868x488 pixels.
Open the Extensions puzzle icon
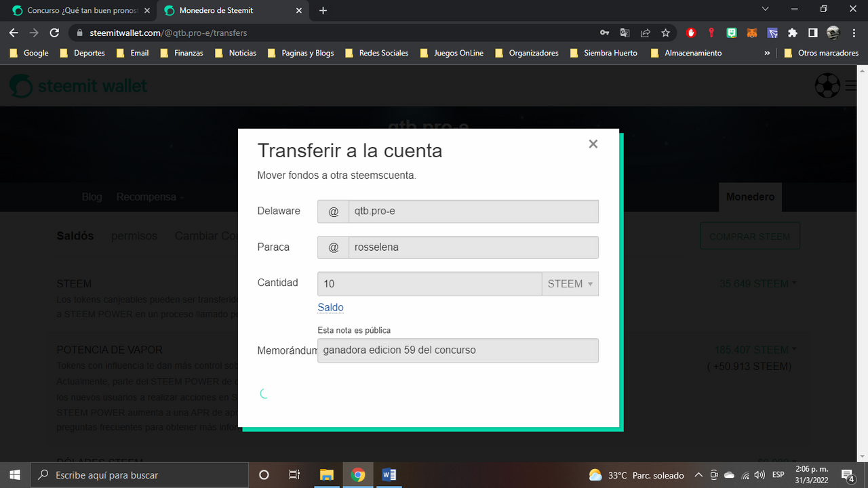coord(793,33)
